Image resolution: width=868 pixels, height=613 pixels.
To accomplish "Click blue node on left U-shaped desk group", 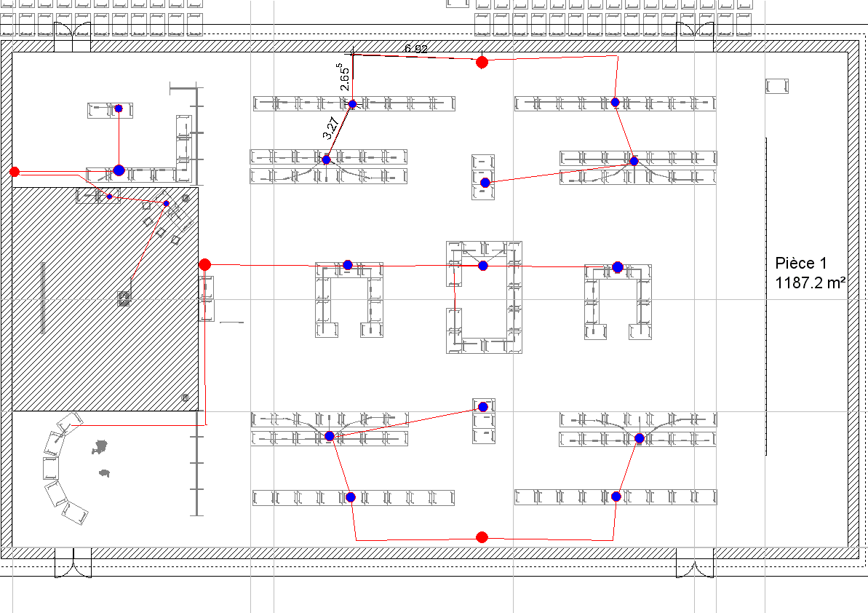I will (x=348, y=265).
